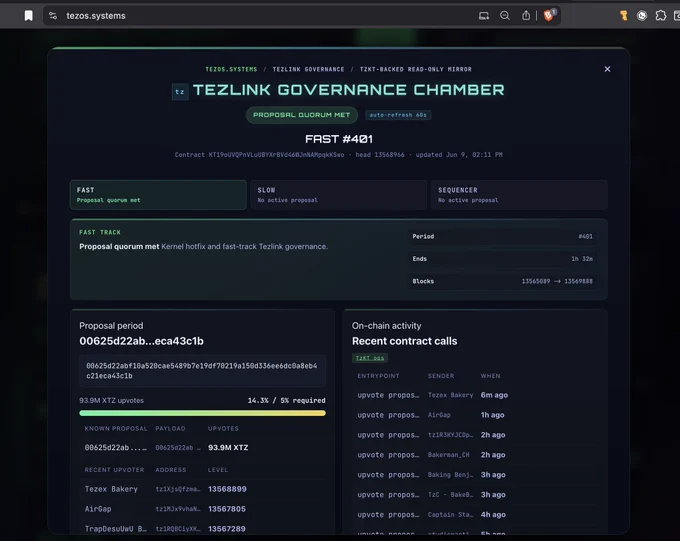Click the auto-refresh 60s badge
This screenshot has width=680, height=541.
(398, 115)
